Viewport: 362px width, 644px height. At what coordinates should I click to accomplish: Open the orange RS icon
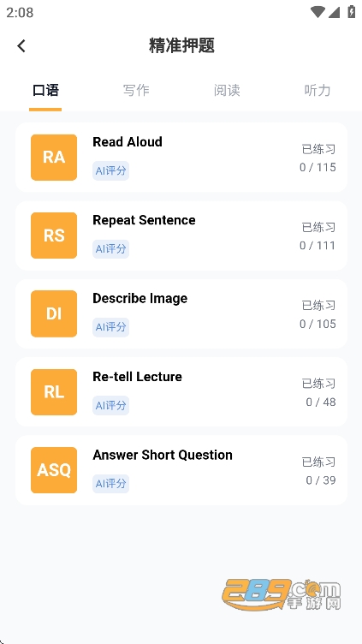[54, 236]
